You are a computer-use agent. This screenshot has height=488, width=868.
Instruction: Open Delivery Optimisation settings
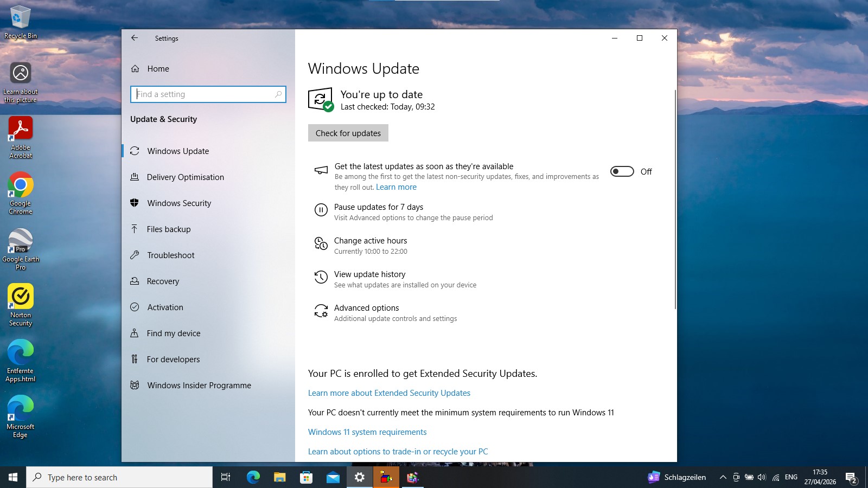point(208,177)
